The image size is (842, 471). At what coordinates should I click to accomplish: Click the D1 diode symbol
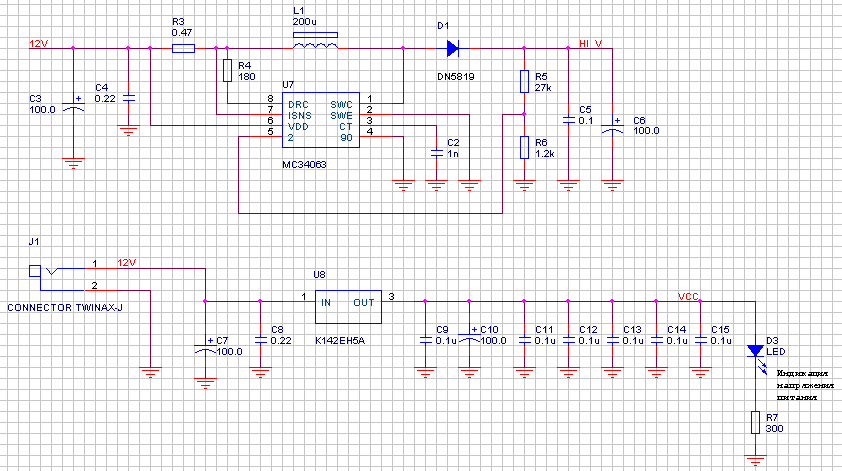[452, 47]
